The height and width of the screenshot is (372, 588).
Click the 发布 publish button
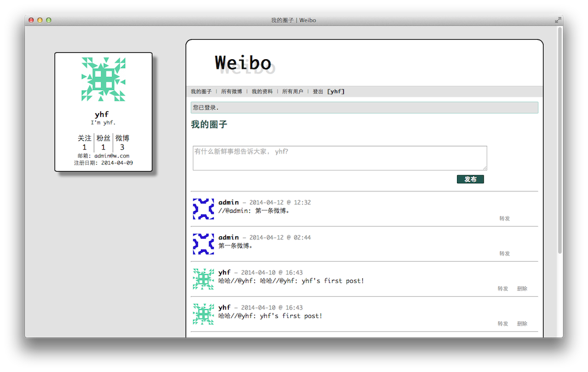tap(470, 179)
